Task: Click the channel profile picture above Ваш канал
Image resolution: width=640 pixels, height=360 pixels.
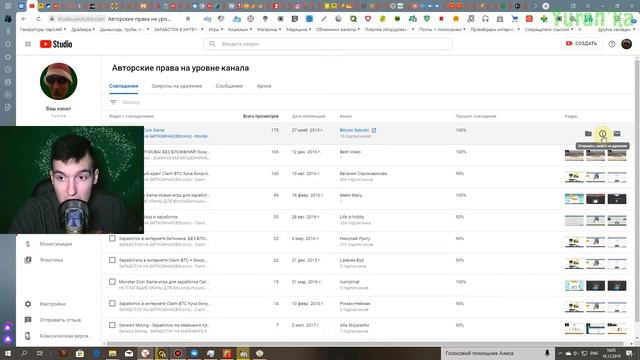Action: tap(58, 81)
